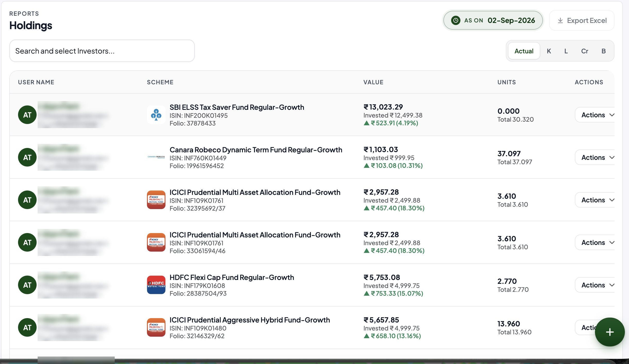Click ISIN: INF760K01449 text

tap(198, 158)
